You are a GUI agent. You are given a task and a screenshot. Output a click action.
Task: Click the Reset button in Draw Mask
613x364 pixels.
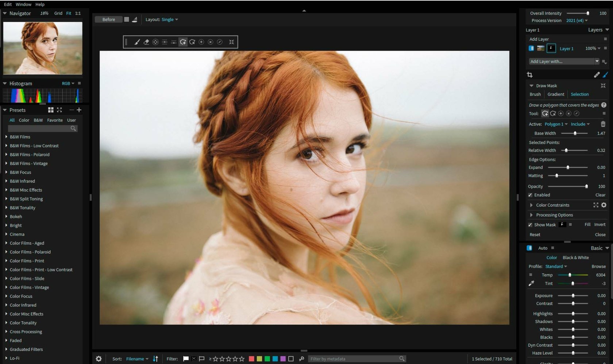(535, 235)
